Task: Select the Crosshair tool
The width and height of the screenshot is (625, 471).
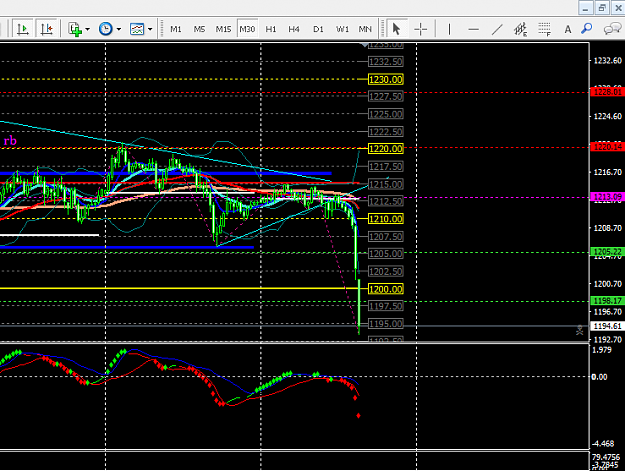Action: click(421, 29)
